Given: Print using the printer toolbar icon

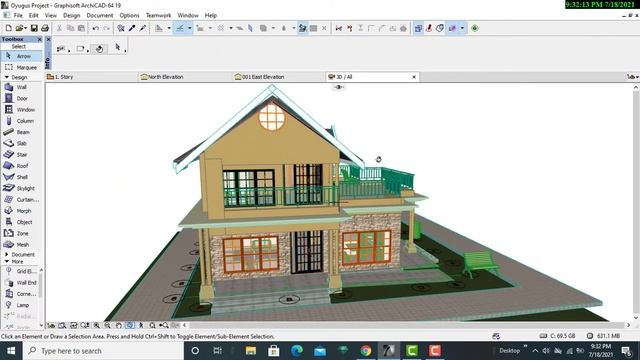Looking at the screenshot, I should 45,28.
